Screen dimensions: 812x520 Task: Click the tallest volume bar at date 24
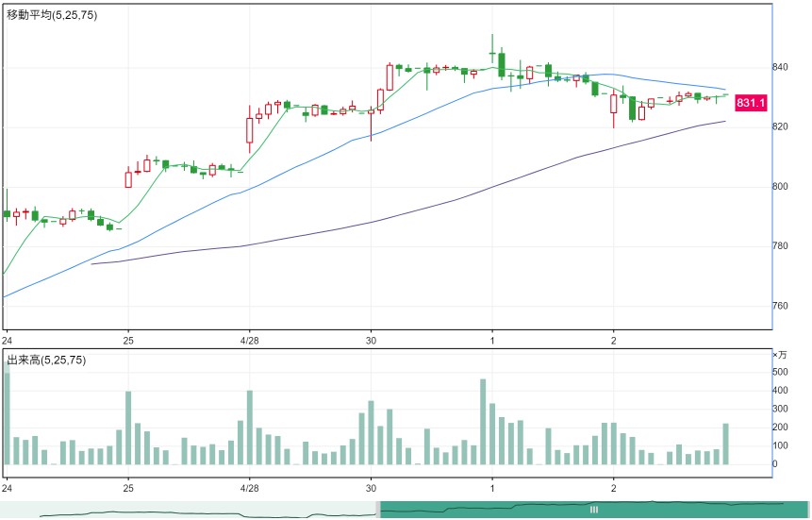point(7,413)
